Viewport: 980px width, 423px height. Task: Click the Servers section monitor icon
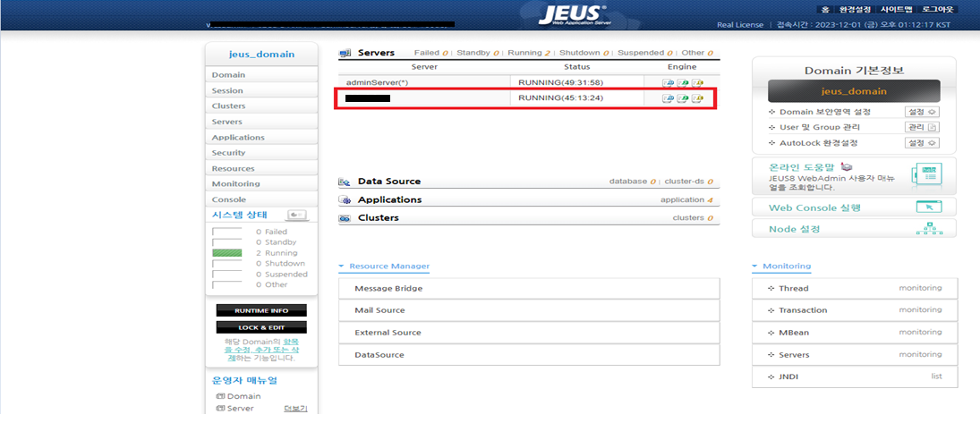coord(345,53)
